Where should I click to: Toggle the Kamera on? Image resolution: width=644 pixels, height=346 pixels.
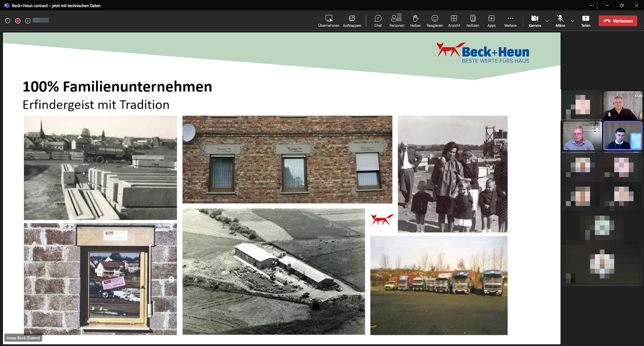pos(535,21)
